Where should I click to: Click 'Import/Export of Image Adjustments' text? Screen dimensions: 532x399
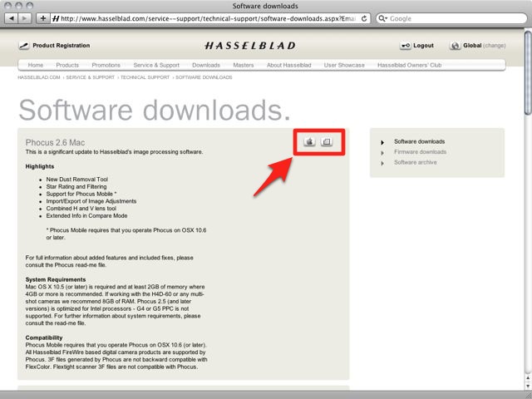click(x=91, y=201)
